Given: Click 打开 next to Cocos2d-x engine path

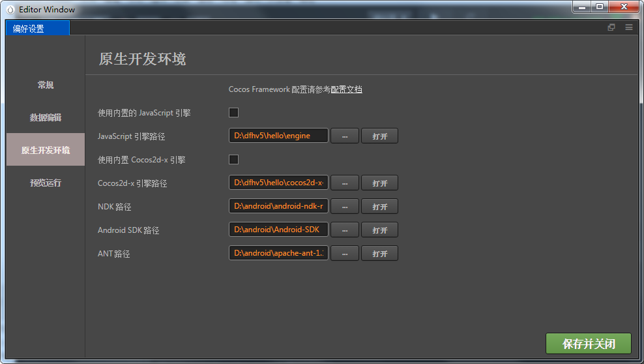Looking at the screenshot, I should coord(379,183).
